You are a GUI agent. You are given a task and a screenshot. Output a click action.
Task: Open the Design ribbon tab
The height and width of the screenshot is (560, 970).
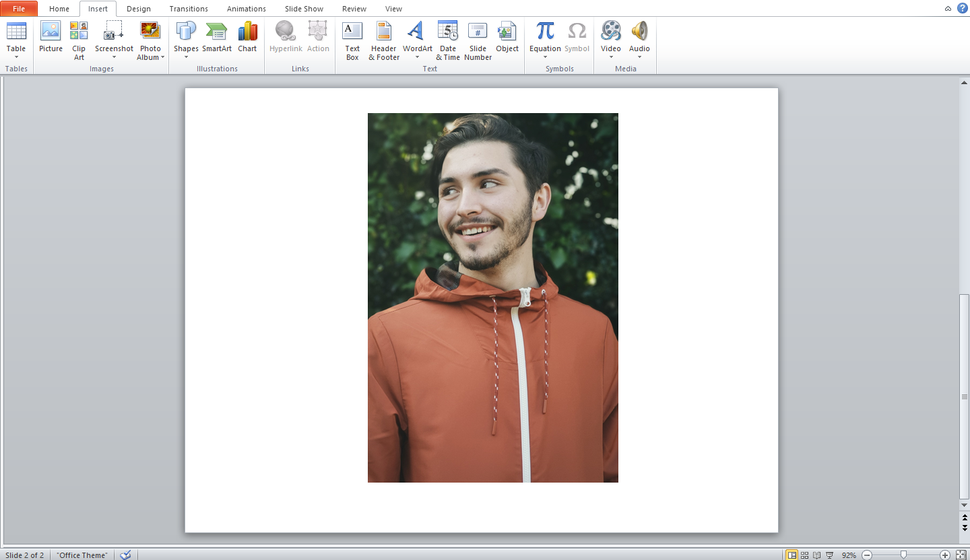[x=139, y=9]
